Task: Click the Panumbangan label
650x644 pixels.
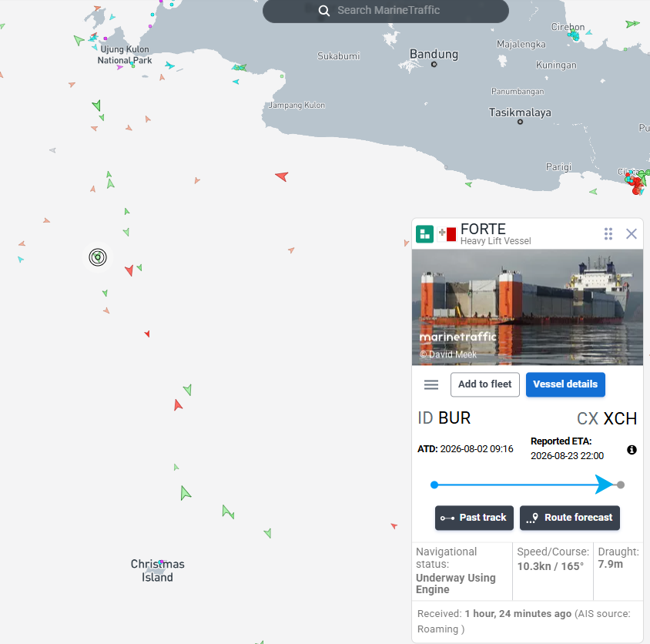Action: click(518, 91)
